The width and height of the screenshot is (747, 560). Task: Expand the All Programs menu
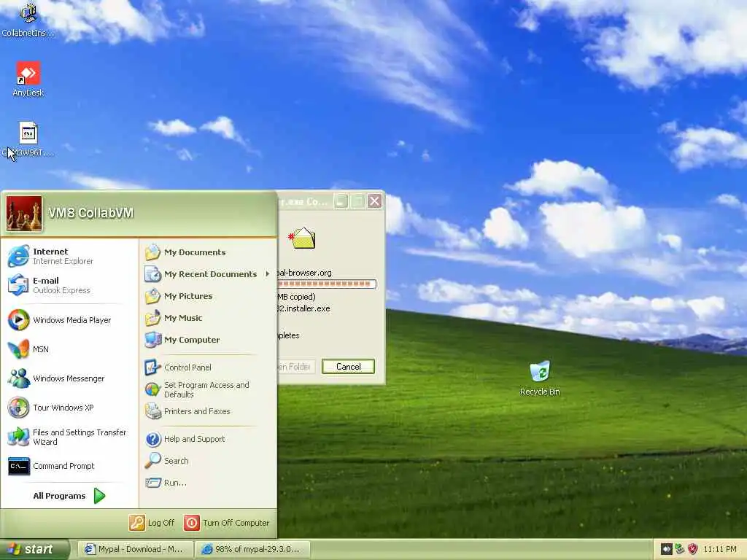click(x=69, y=496)
